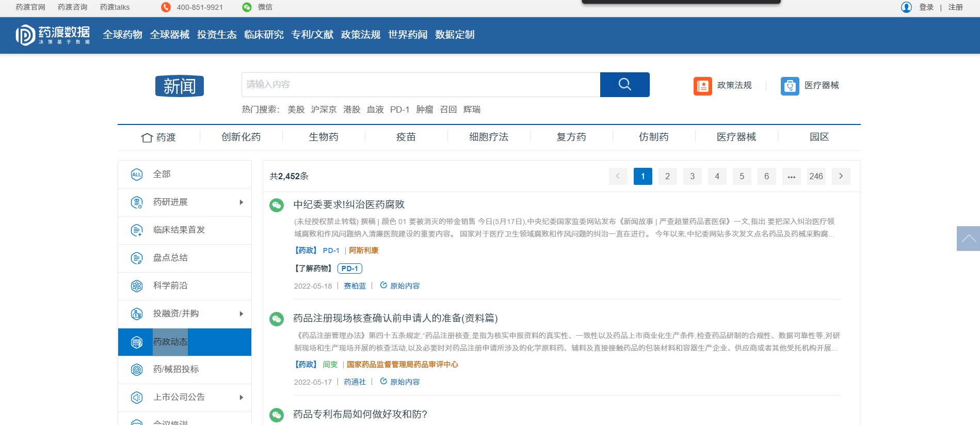This screenshot has width=980, height=425.
Task: Click the 药政动态 sidebar icon
Action: point(136,342)
